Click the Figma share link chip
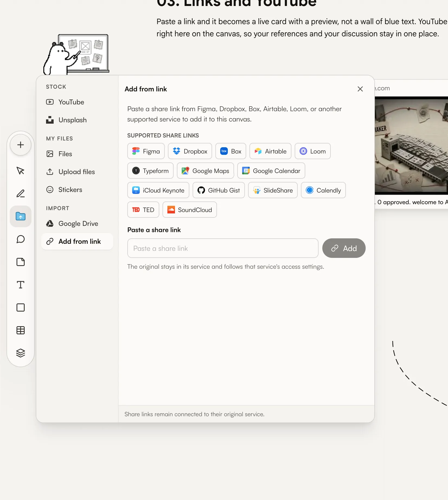Viewport: 448px width, 500px height. coord(146,151)
